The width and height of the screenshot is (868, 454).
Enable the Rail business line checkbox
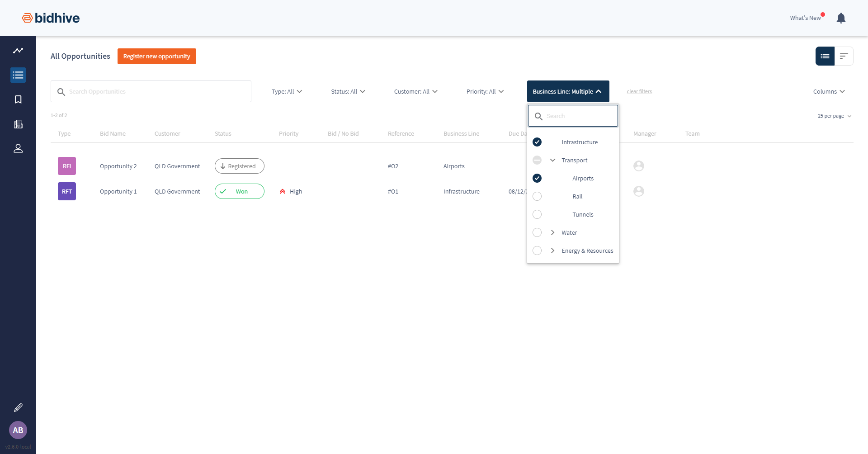[537, 196]
